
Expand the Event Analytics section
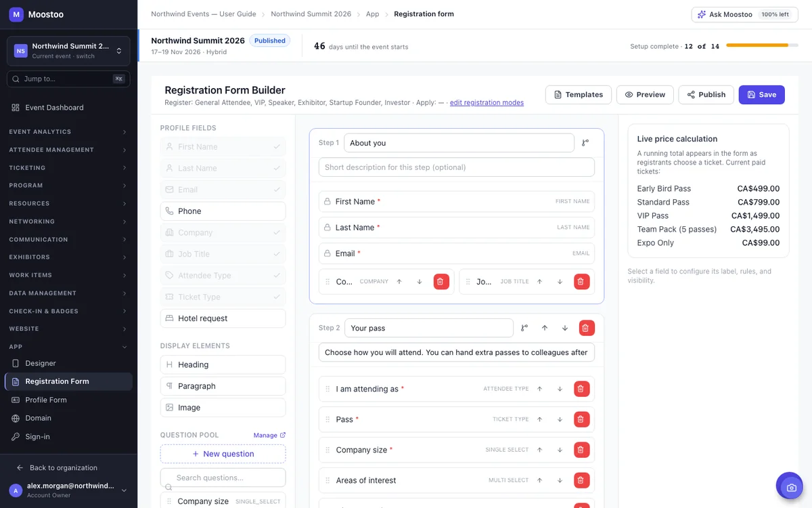(x=68, y=132)
